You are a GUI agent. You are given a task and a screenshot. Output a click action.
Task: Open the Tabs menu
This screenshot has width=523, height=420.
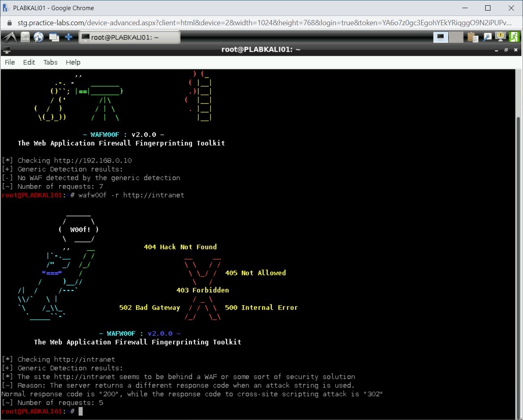click(50, 62)
